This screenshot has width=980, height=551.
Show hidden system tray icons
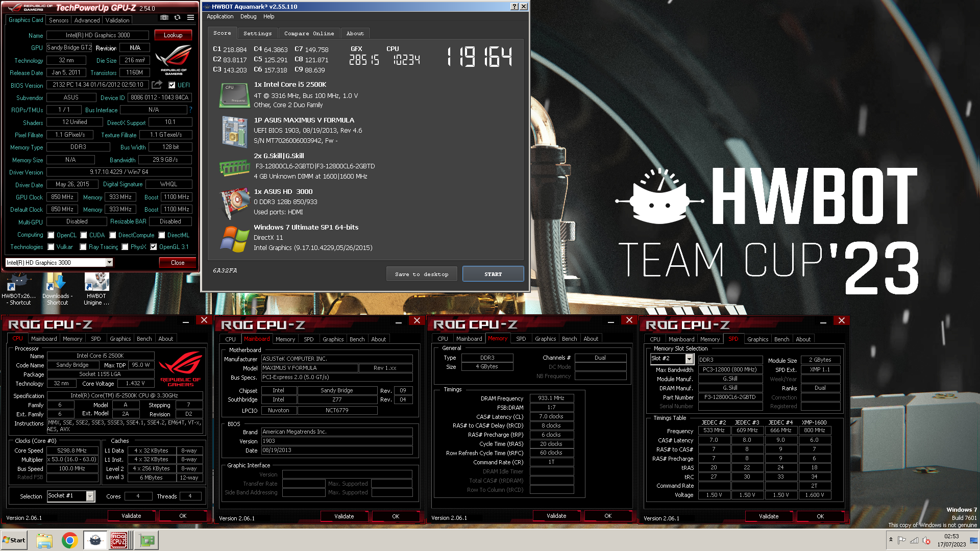(891, 540)
